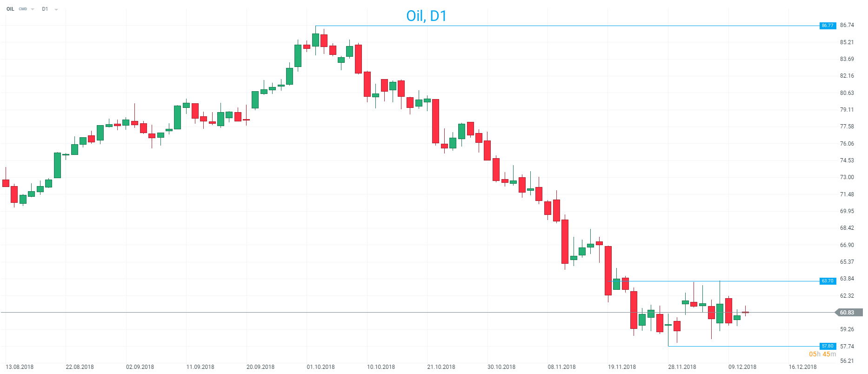This screenshot has height=374, width=868.
Task: Click the 79.11 value on price axis
Action: (x=847, y=110)
